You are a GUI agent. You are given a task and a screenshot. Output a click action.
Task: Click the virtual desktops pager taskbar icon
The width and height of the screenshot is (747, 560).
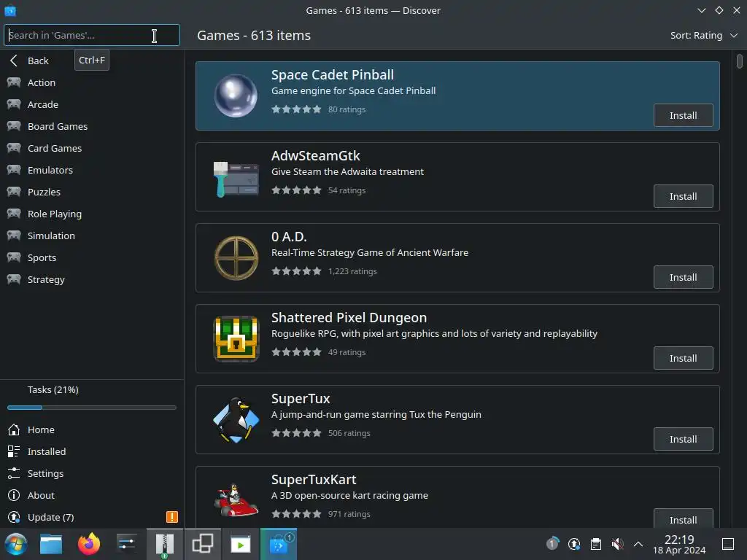coord(203,544)
